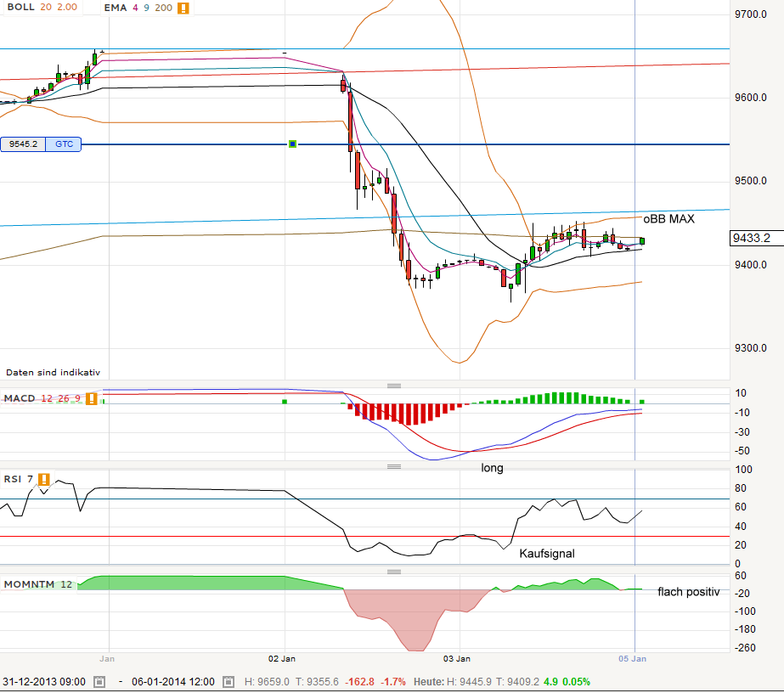The width and height of the screenshot is (784, 693).
Task: Click the current price tag 9433.2
Action: (x=756, y=238)
